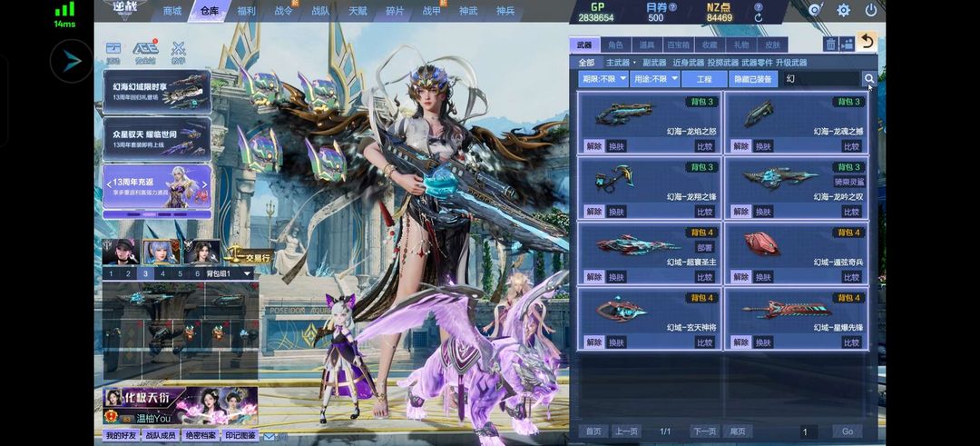Screen dimensions: 980x446
Task: Switch to the 皮肤 inventory tab
Action: tap(772, 45)
